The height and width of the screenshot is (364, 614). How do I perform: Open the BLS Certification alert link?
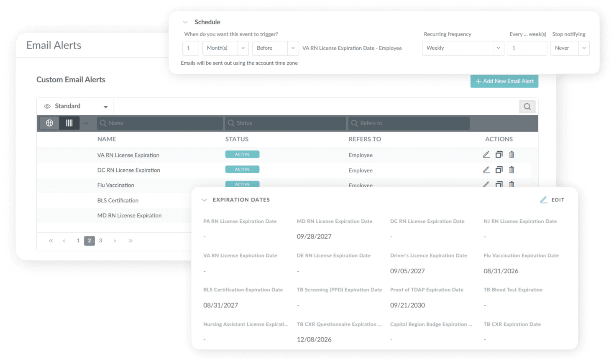tap(118, 200)
